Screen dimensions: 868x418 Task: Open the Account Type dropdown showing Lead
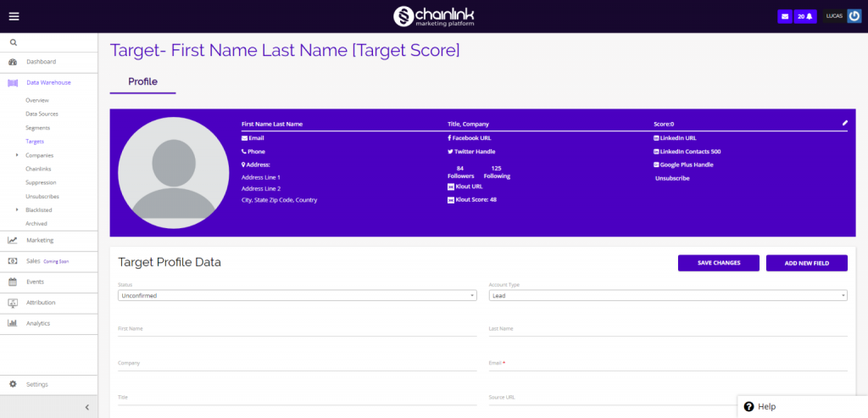click(x=668, y=296)
